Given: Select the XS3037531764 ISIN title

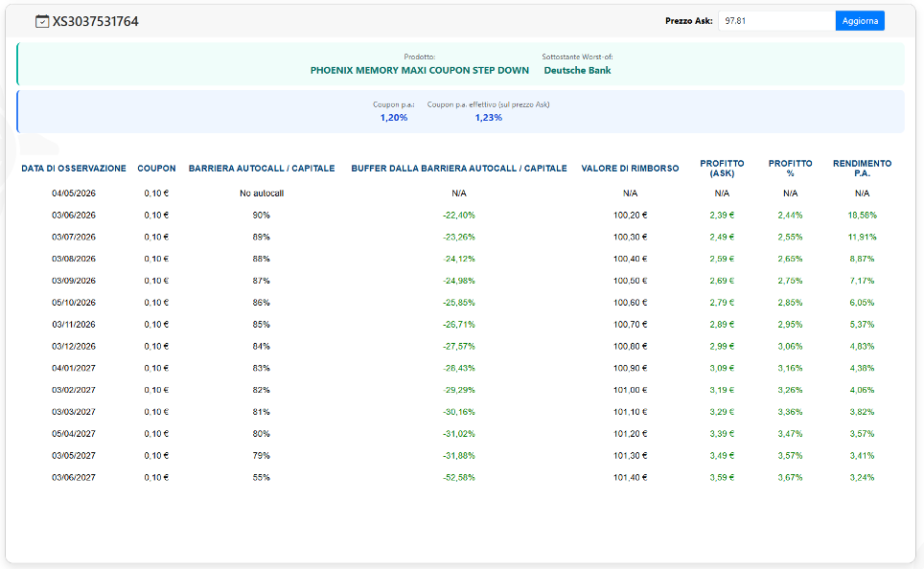Looking at the screenshot, I should point(96,21).
